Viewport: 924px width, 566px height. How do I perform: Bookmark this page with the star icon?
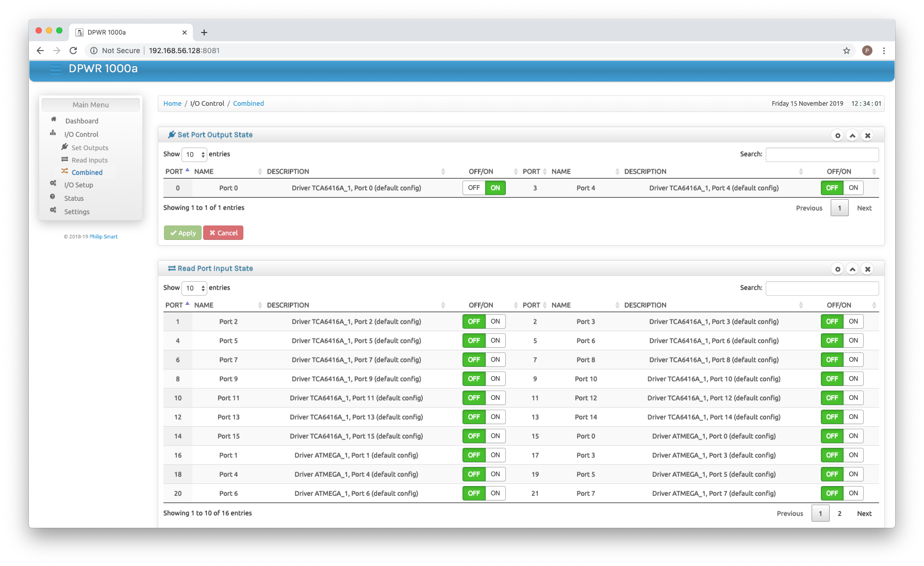click(x=846, y=51)
